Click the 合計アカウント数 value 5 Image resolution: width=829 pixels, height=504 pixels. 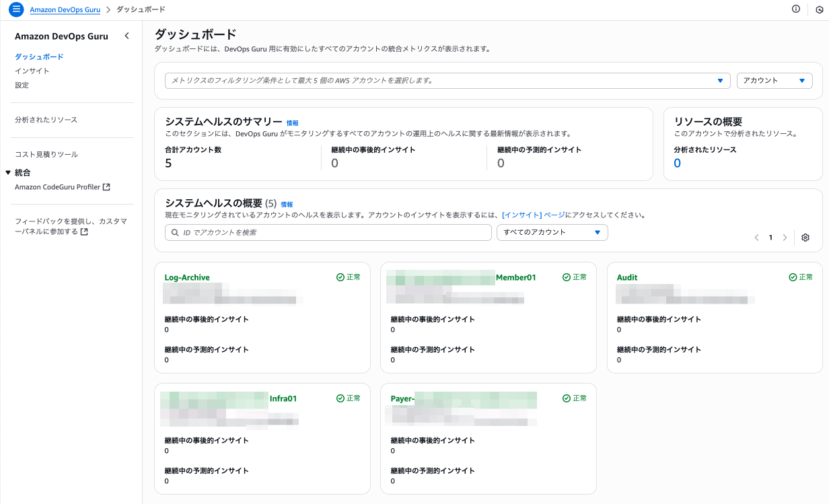point(168,163)
